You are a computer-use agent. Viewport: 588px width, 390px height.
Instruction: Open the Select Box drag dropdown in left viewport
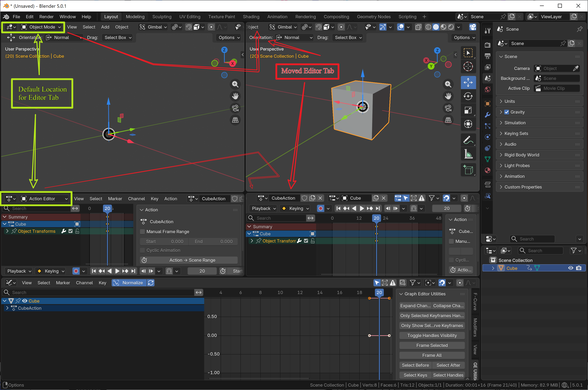tap(117, 37)
